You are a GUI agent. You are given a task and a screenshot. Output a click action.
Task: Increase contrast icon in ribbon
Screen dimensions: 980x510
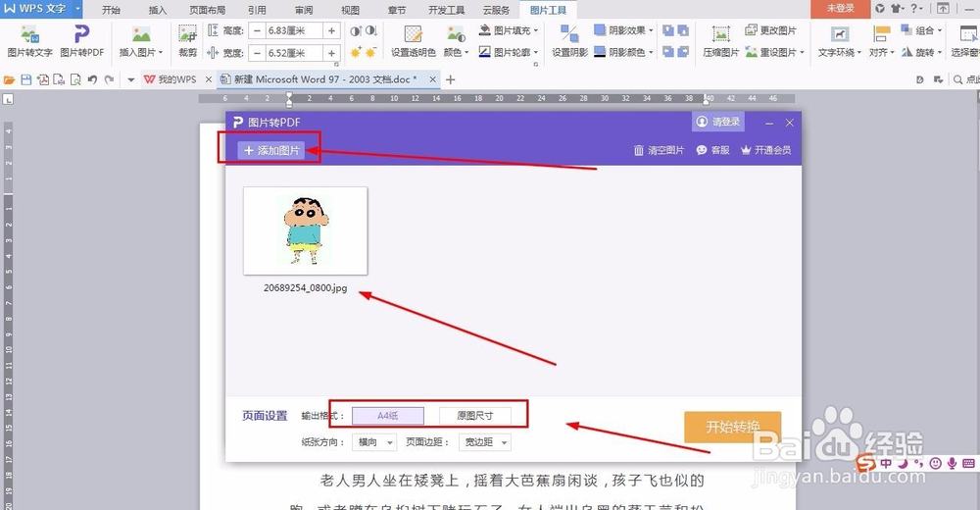coord(356,30)
